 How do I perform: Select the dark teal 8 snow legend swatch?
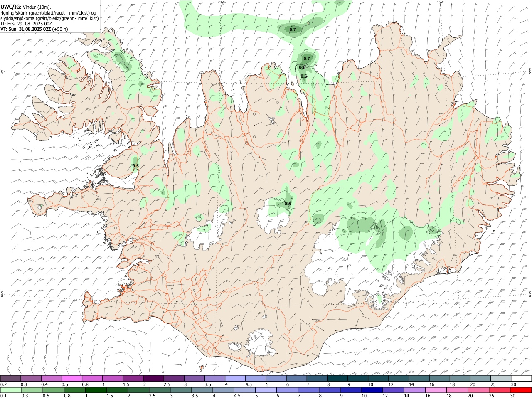pyautogui.click(x=337, y=379)
